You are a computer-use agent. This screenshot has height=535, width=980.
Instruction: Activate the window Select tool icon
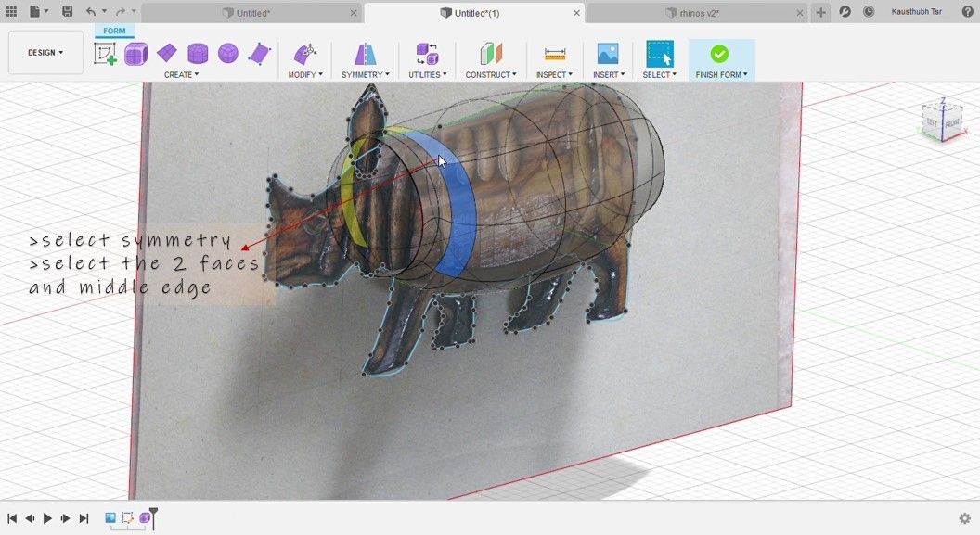point(660,54)
